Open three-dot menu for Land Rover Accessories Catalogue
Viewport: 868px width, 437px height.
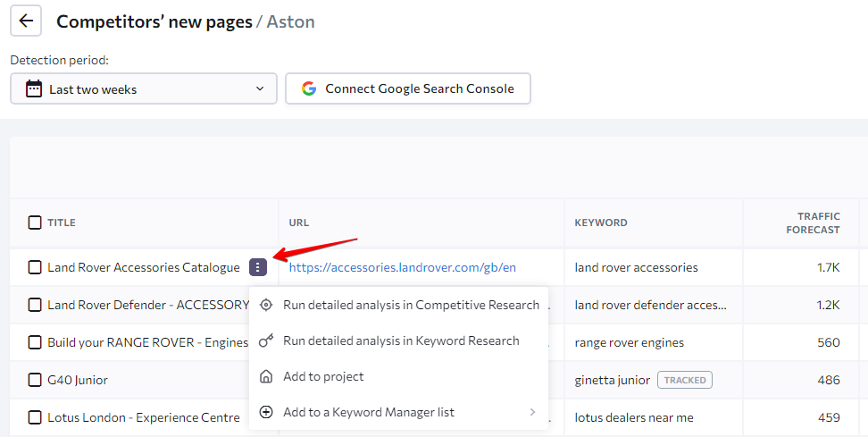pyautogui.click(x=258, y=267)
